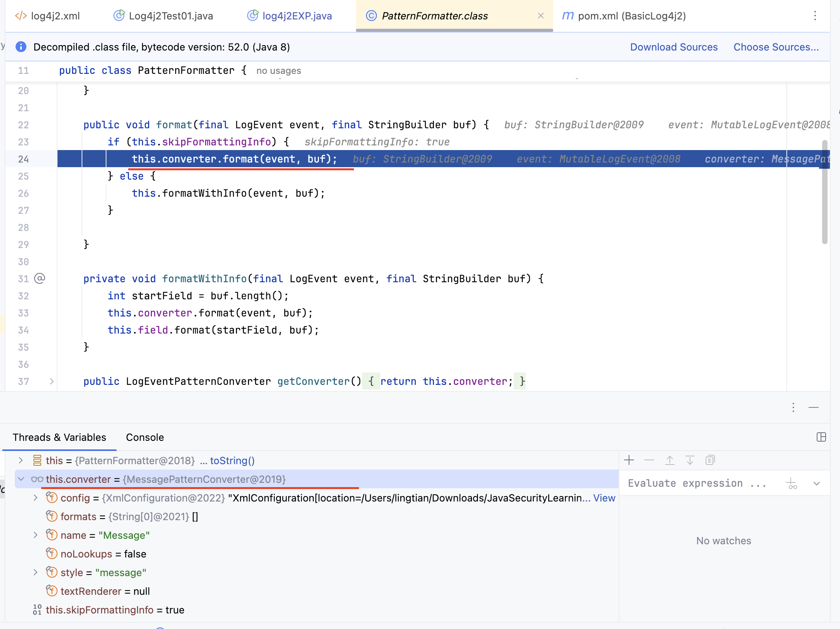Click the watch glasses icon beside this.converter
The height and width of the screenshot is (629, 840).
click(37, 479)
